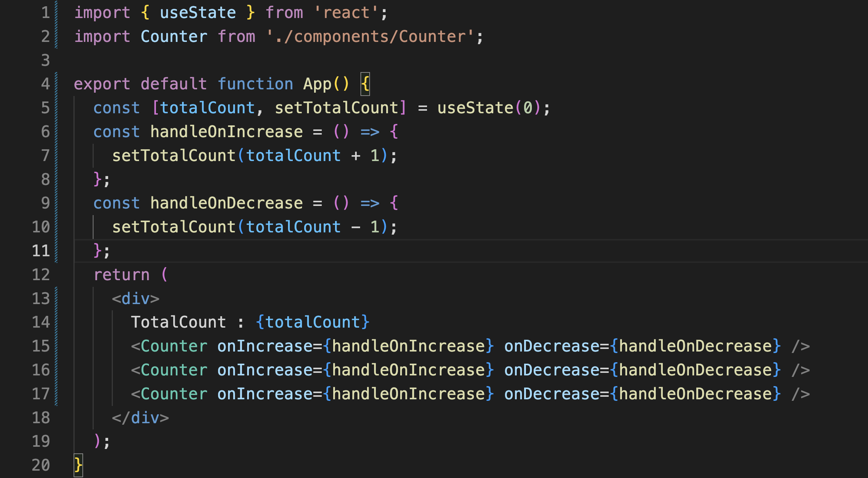868x478 pixels.
Task: Click handleOnDecrease declaration on line 9
Action: (x=226, y=203)
